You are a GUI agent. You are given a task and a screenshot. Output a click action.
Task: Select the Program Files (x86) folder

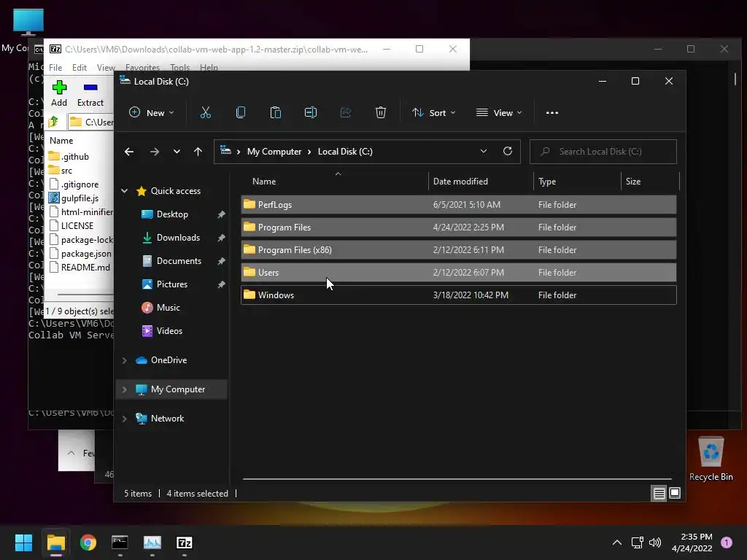click(x=459, y=250)
